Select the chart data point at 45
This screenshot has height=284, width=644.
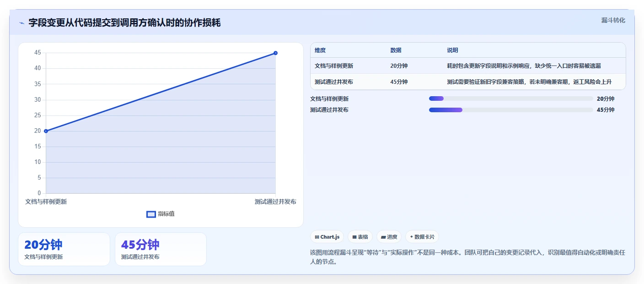click(275, 53)
